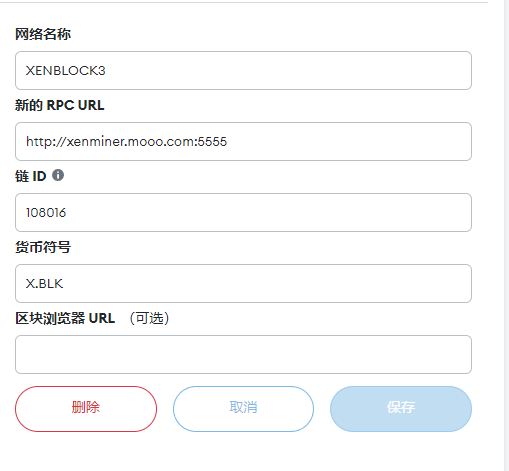Viewport: 509px width, 471px height.
Task: Click the info icon beside 链 ID
Action: pos(58,175)
